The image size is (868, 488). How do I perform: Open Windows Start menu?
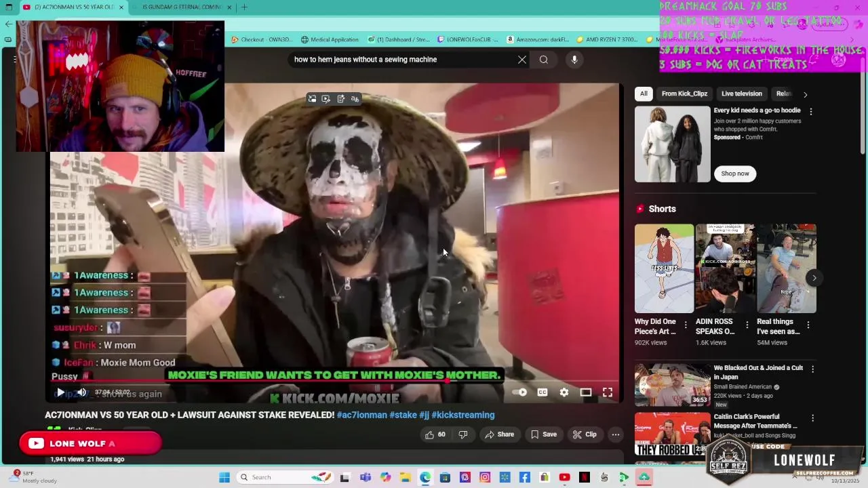pyautogui.click(x=224, y=477)
